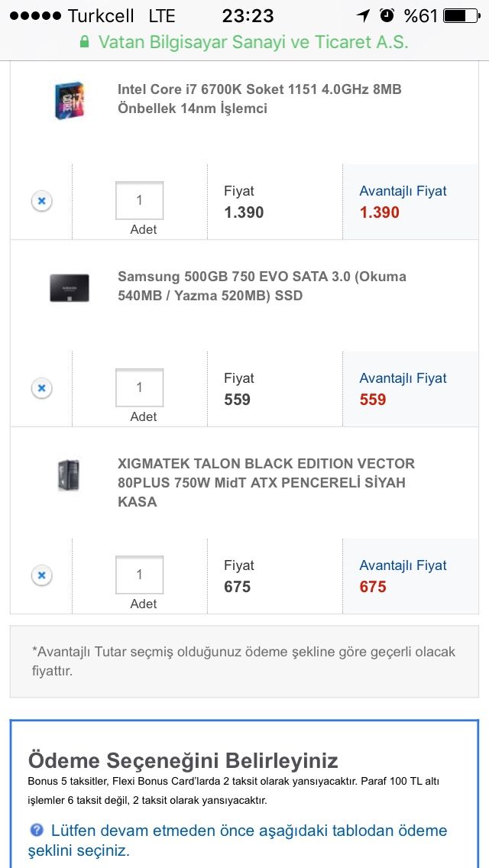Open the XIGMATEK case product thumbnail
Viewport: 489px width, 868px height.
point(69,474)
